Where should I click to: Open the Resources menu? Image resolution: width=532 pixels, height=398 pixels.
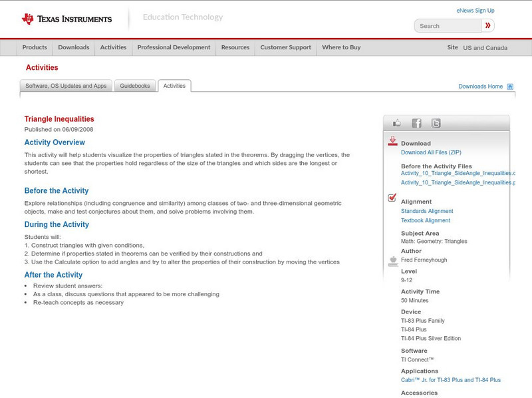click(235, 47)
